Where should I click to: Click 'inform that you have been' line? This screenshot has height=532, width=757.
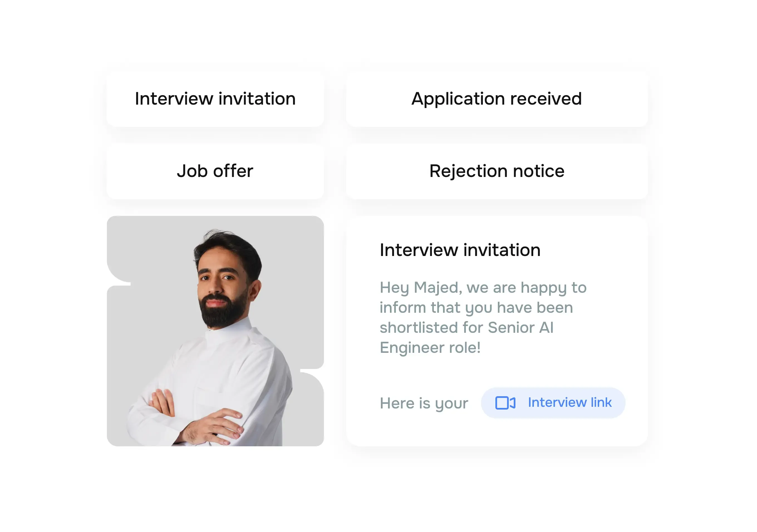pos(476,307)
